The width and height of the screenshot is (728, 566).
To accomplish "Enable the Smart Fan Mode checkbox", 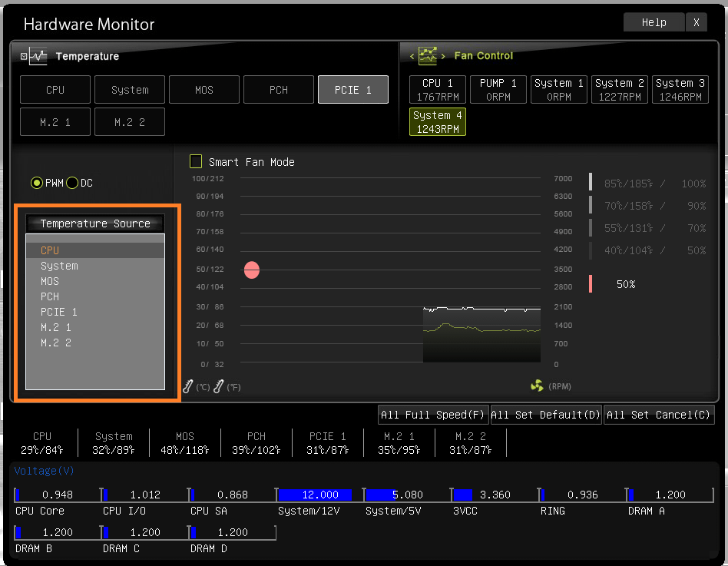I will coord(196,161).
